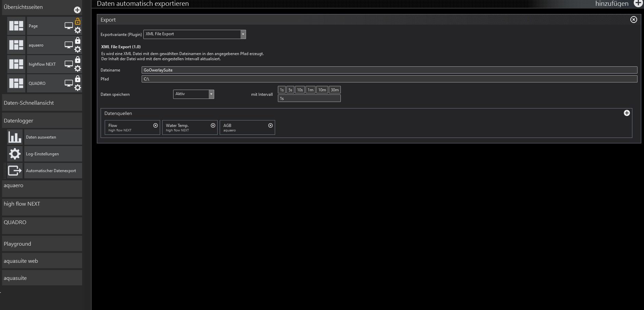Click the hinzufügen link at top right

pos(612,4)
